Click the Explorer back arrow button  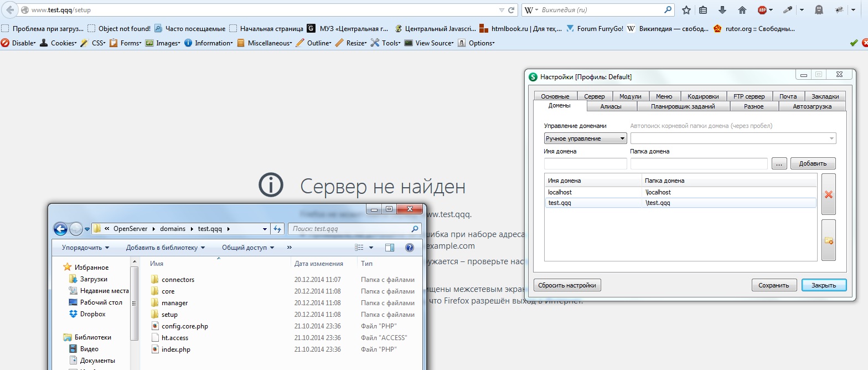point(60,229)
